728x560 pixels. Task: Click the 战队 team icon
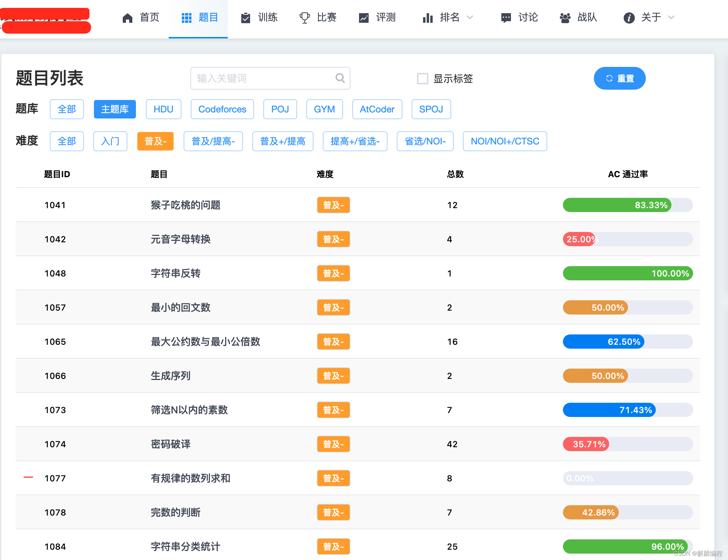pyautogui.click(x=565, y=17)
